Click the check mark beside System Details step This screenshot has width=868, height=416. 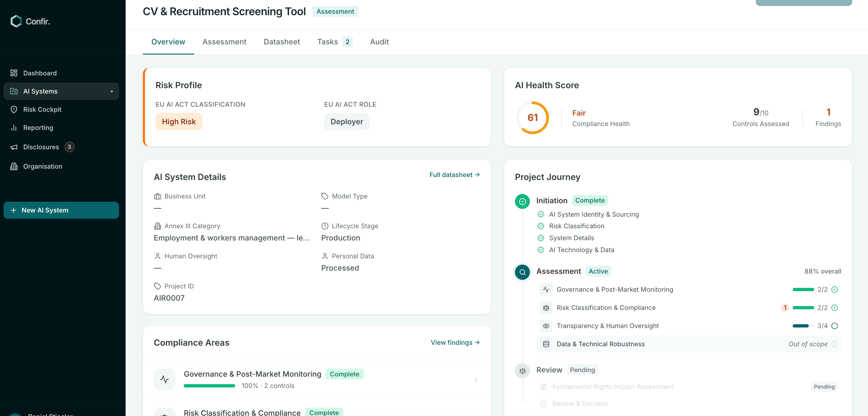pyautogui.click(x=541, y=238)
